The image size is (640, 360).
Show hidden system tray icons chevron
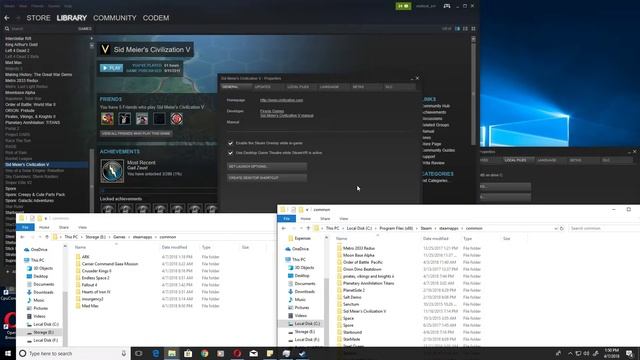[x=570, y=353]
